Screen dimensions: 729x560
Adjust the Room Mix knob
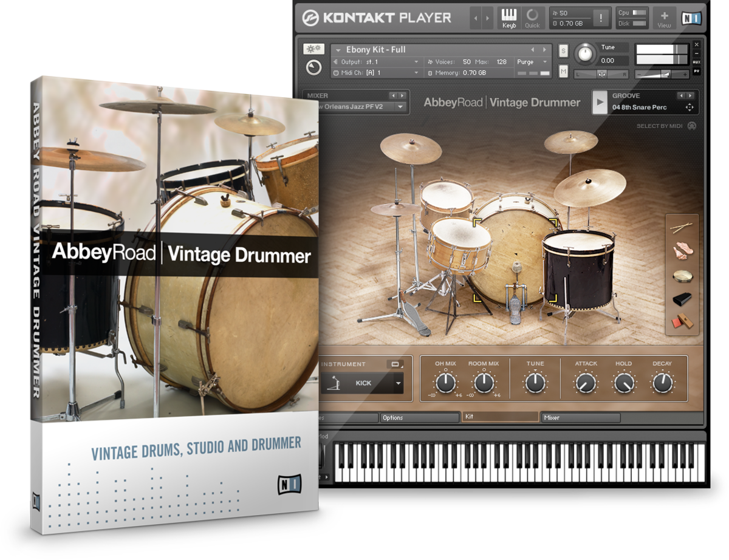[484, 383]
